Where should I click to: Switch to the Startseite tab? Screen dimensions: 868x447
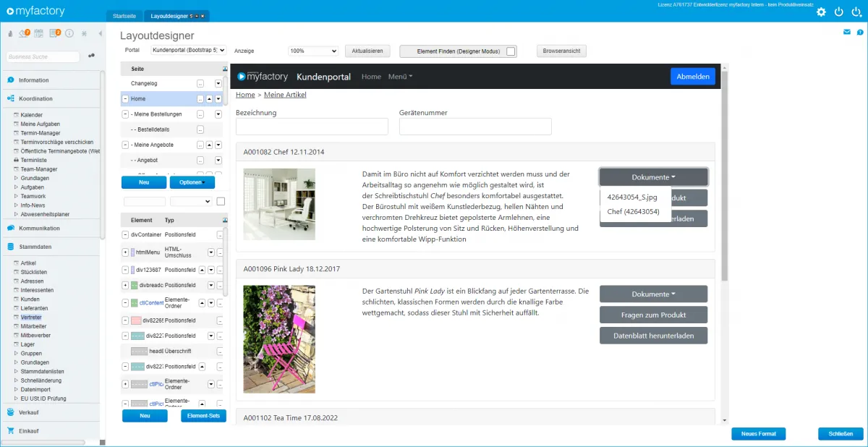[124, 16]
